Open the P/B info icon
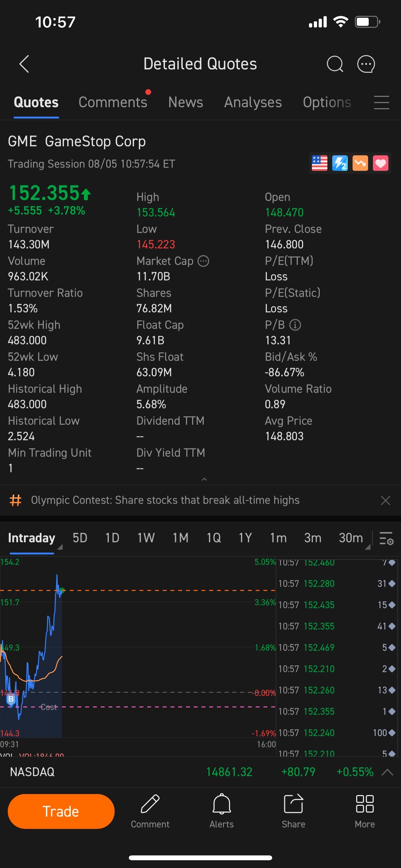 pyautogui.click(x=295, y=325)
